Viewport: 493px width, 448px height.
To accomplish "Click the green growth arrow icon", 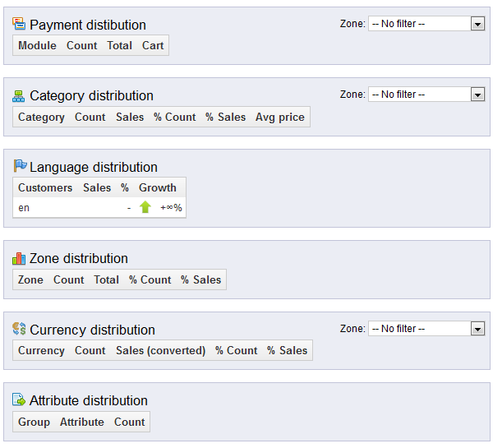I will tap(145, 208).
